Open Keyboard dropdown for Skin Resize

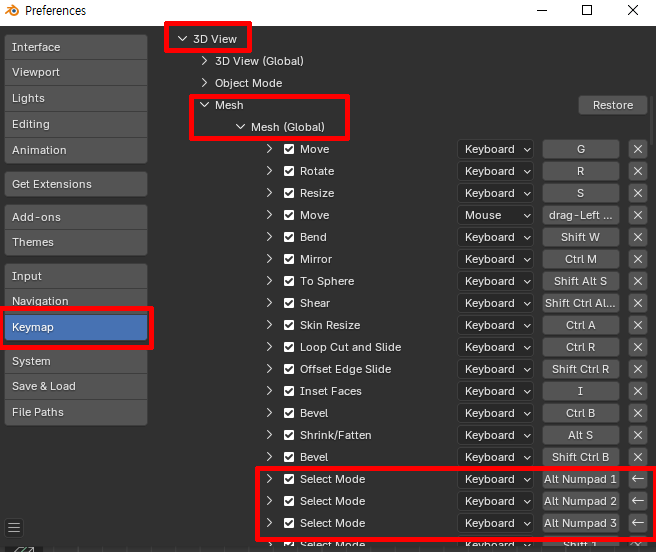click(495, 325)
